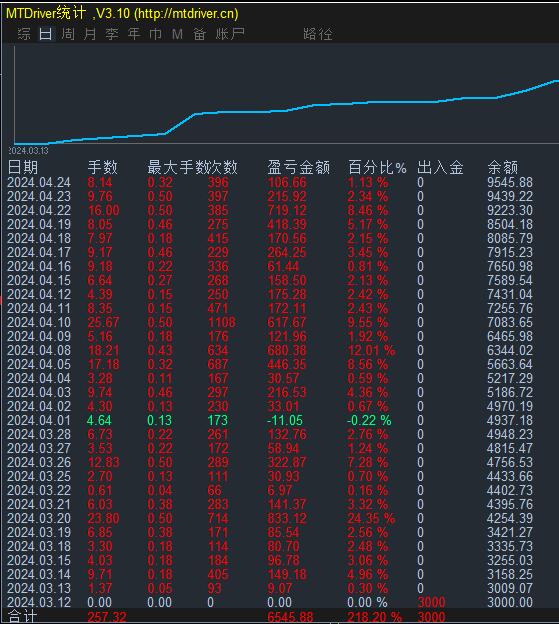Viewport: 559px width, 624px height.
Task: Click the balance value 7083.65
Action: click(510, 322)
